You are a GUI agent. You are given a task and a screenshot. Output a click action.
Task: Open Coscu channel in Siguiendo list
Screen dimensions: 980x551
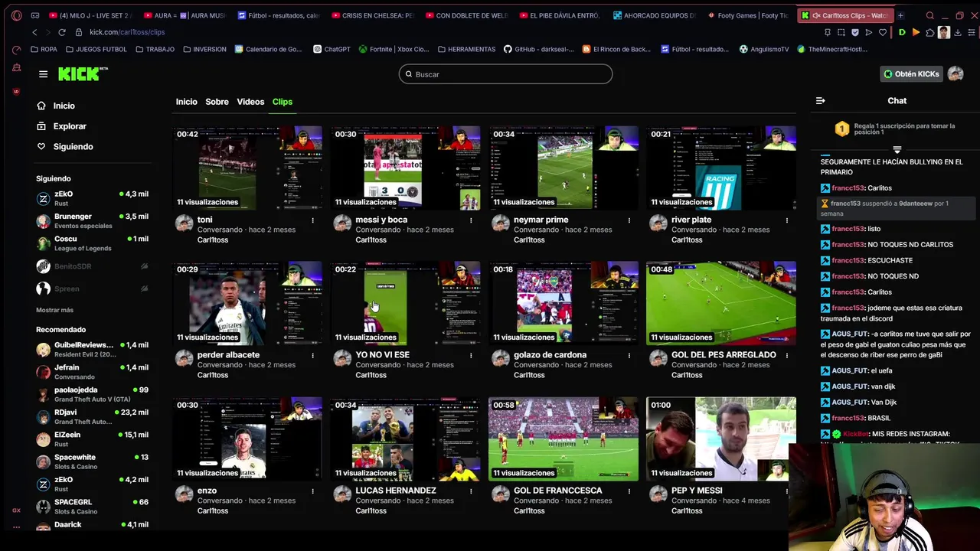point(93,243)
